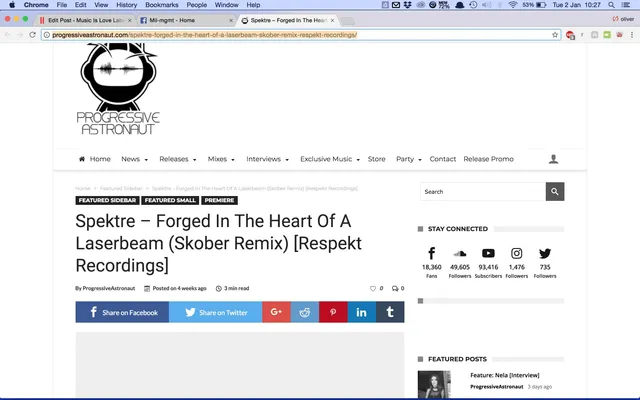Click the PREMIERE category tag
Image resolution: width=640 pixels, height=400 pixels.
point(219,200)
